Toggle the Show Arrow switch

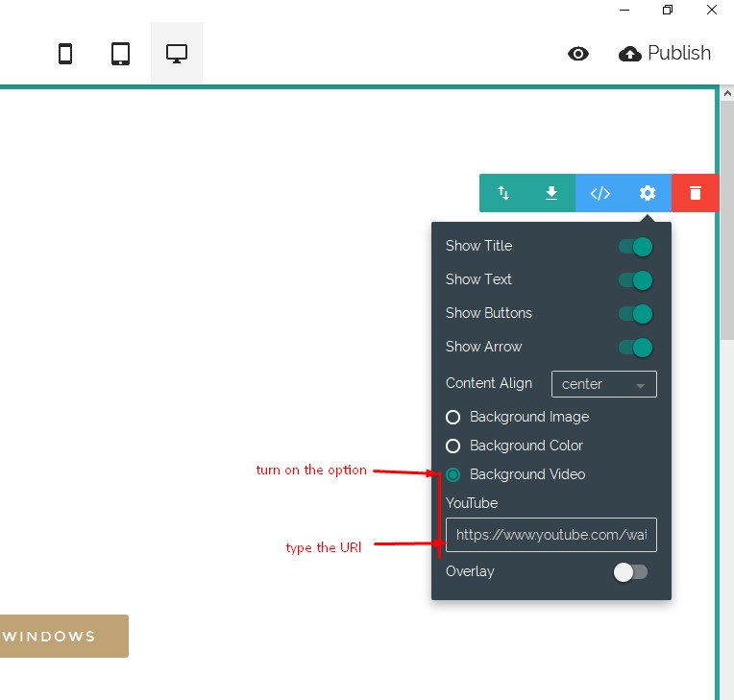635,348
